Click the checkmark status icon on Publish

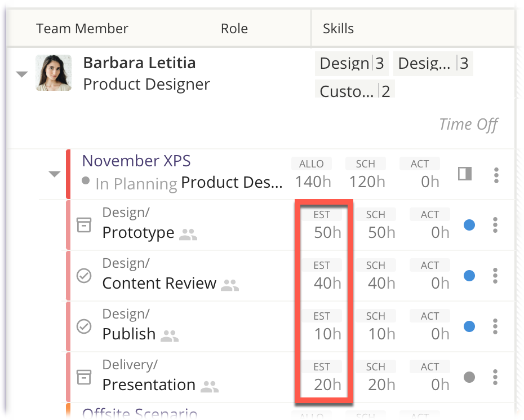click(x=83, y=326)
